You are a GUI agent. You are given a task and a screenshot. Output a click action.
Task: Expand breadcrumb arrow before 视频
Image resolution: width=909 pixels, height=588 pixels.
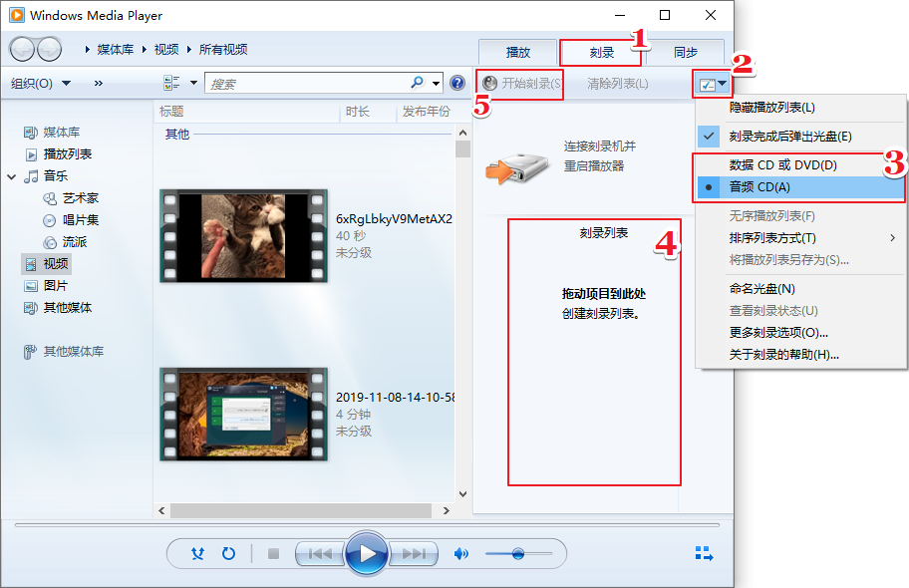(145, 50)
